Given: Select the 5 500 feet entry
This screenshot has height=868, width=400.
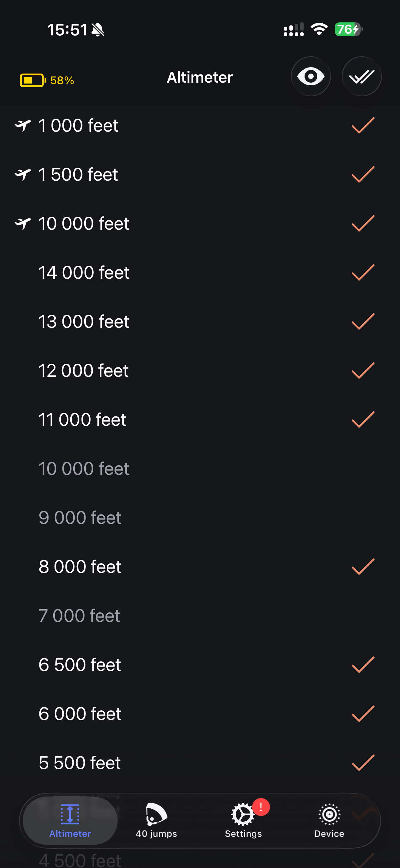Looking at the screenshot, I should pyautogui.click(x=200, y=763).
